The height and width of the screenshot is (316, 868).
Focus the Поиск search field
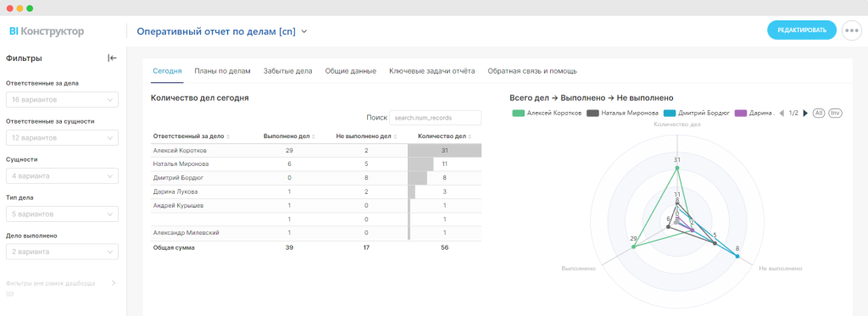click(x=435, y=118)
